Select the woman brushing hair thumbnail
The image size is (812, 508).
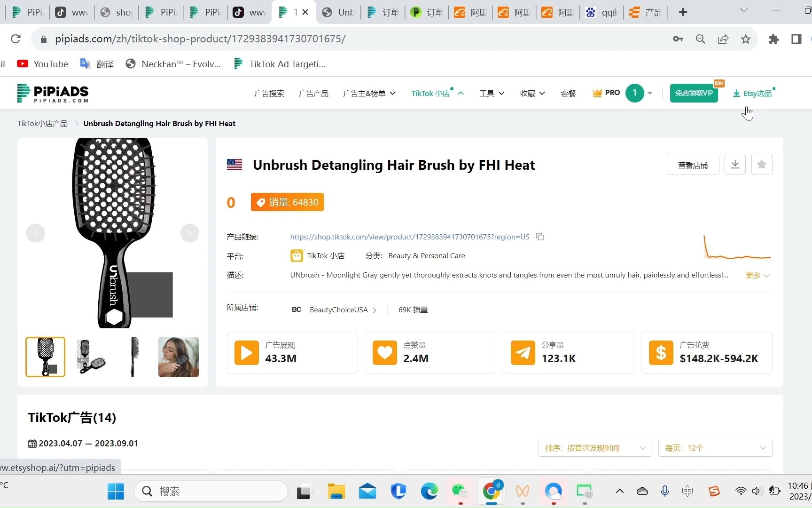(179, 357)
